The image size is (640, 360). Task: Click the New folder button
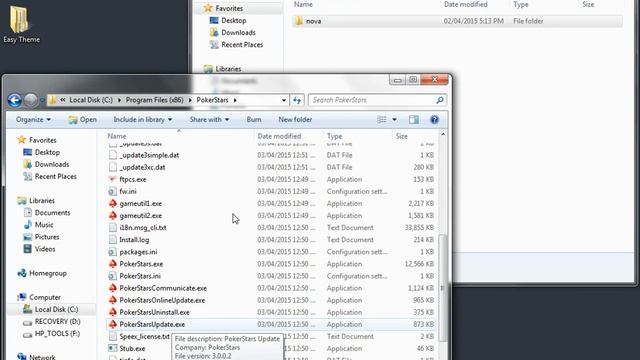295,120
